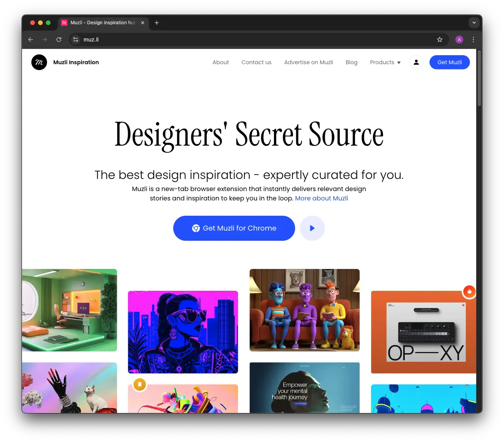Click the best design inspiration subheading
504x442 pixels.
click(x=249, y=175)
